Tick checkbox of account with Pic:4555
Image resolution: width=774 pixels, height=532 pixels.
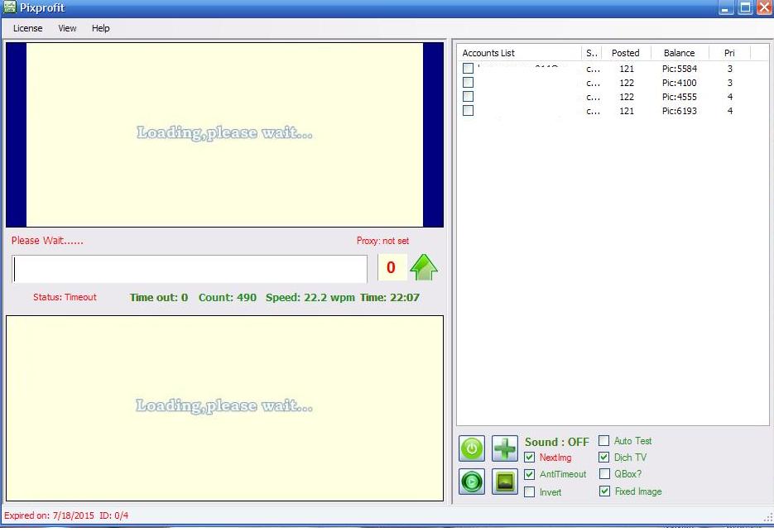(x=468, y=96)
